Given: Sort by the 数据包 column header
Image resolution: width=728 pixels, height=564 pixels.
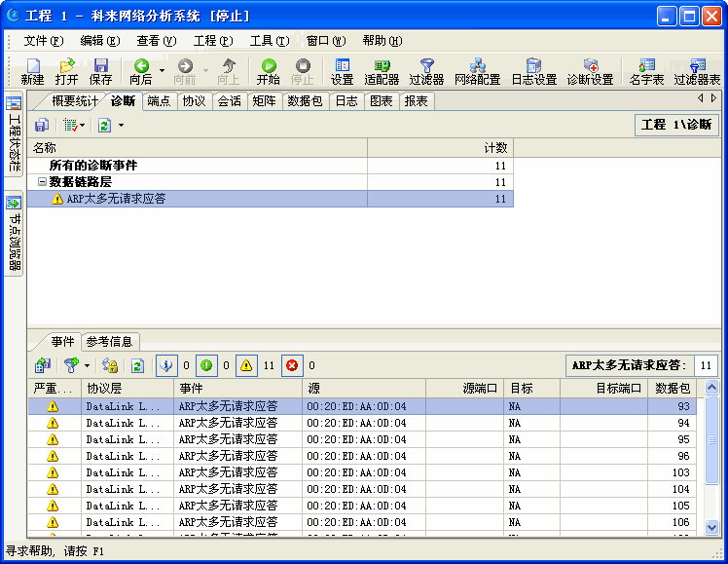Looking at the screenshot, I should [673, 389].
